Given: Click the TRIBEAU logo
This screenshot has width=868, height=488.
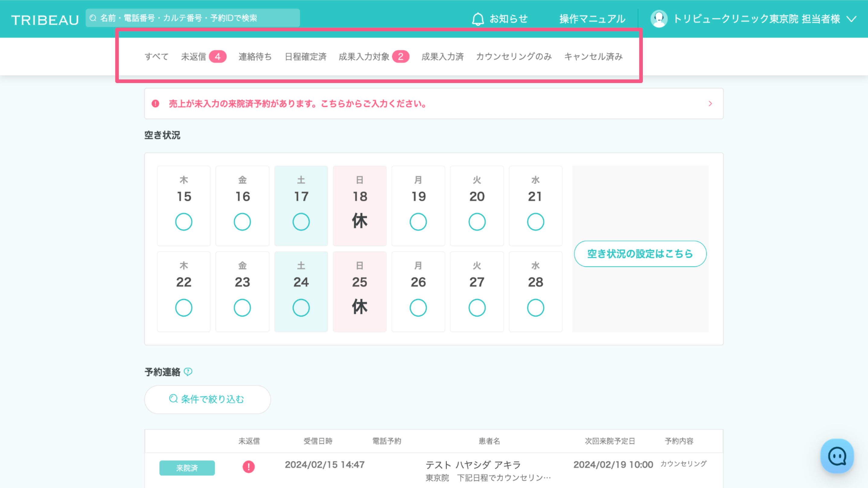Looking at the screenshot, I should pyautogui.click(x=45, y=20).
